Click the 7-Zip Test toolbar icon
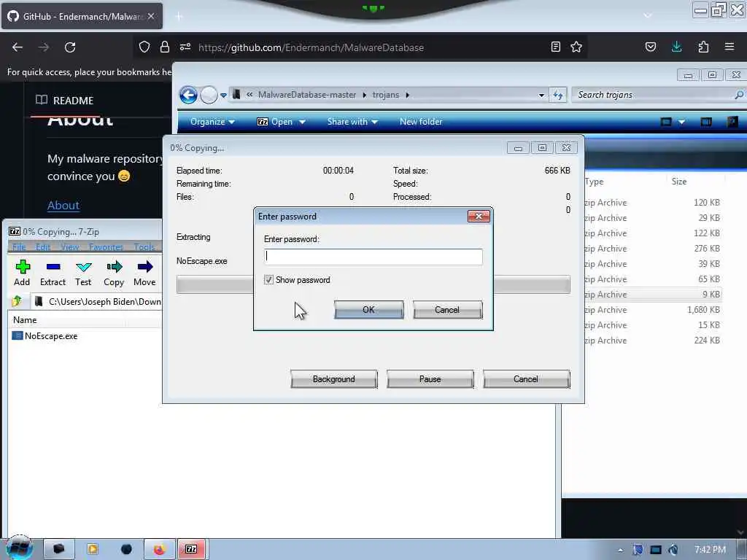Image resolution: width=747 pixels, height=560 pixels. 83,273
